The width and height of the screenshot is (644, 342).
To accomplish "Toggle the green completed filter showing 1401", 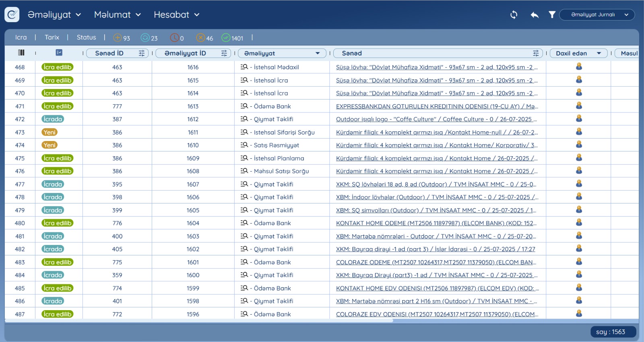I will coord(226,38).
